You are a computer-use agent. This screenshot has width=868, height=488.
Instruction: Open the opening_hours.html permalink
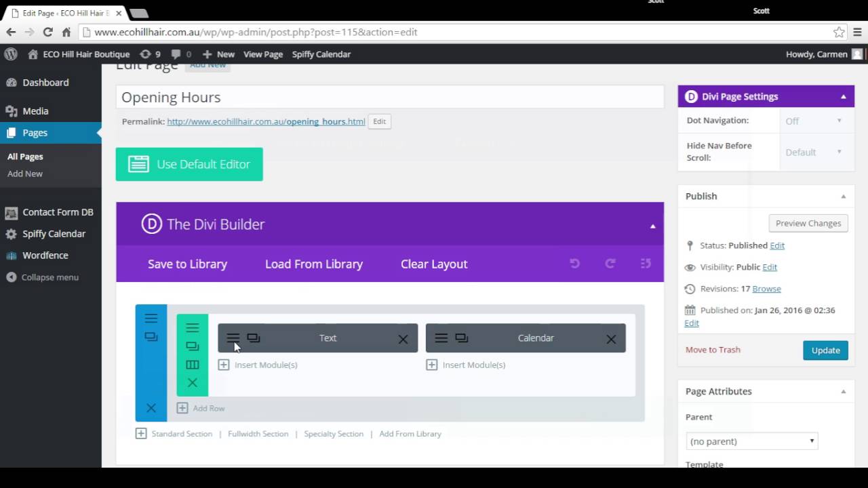(x=266, y=122)
